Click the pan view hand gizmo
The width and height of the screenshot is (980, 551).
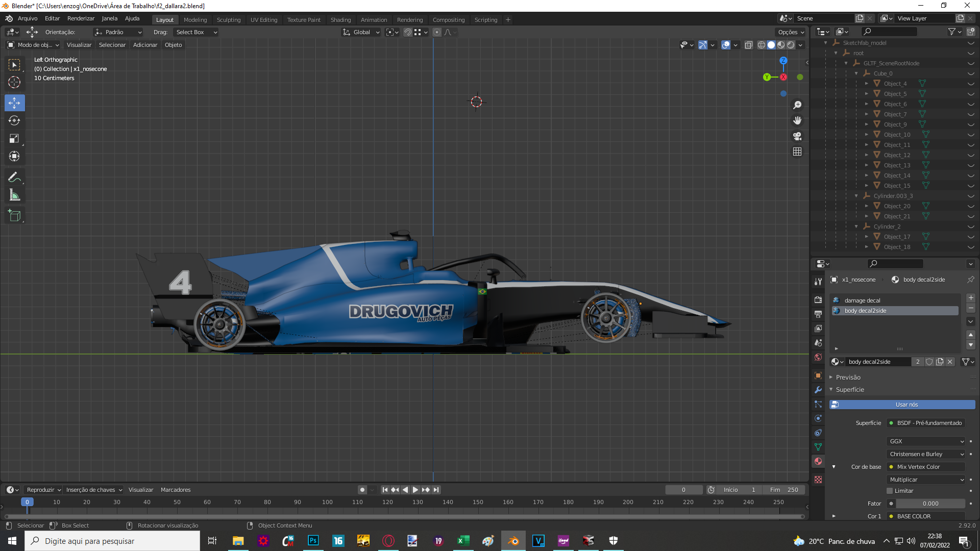coord(797,120)
